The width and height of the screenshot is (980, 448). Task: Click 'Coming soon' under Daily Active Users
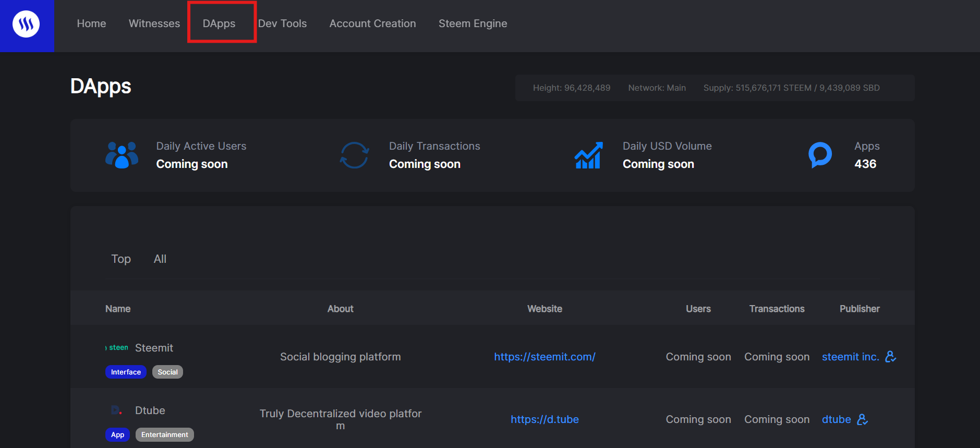pyautogui.click(x=192, y=164)
